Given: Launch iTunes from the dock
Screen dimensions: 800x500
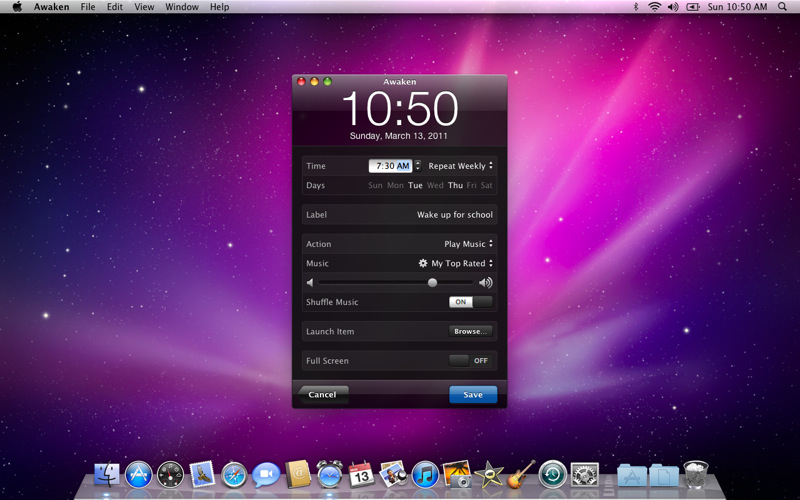Looking at the screenshot, I should tap(425, 474).
